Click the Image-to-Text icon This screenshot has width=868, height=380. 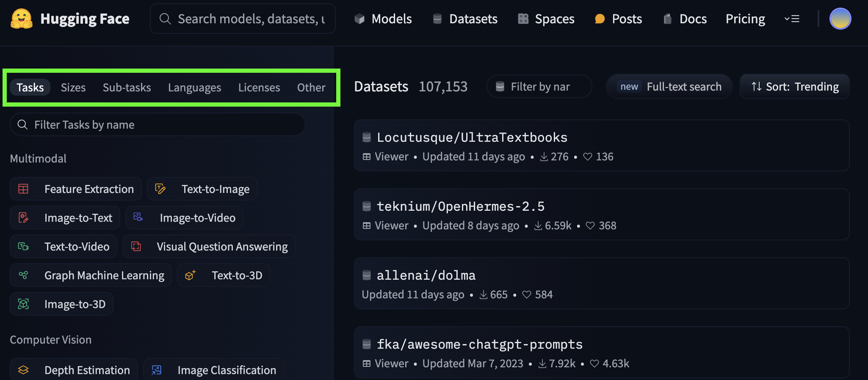click(23, 218)
